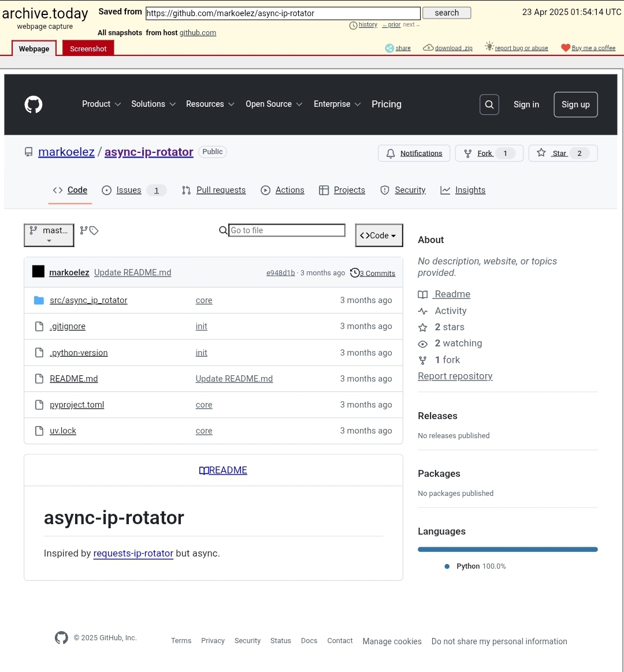Expand the master branch dropdown

[x=49, y=234]
